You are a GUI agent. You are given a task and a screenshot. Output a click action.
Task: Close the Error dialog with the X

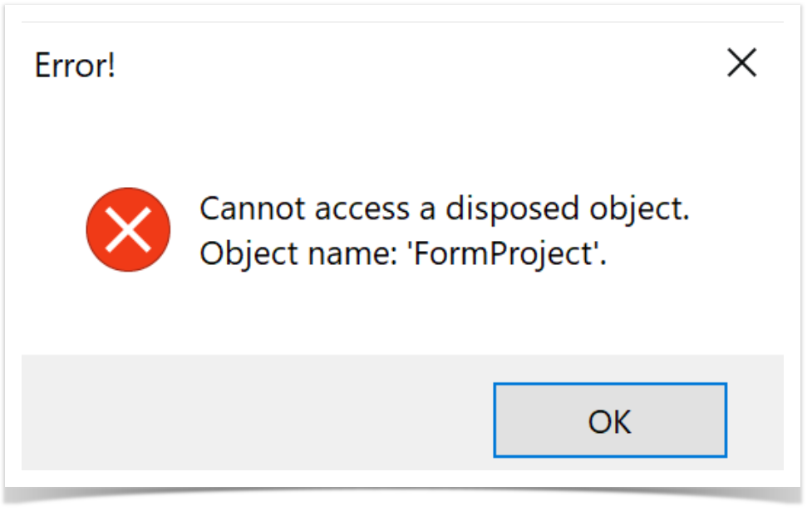click(x=741, y=63)
